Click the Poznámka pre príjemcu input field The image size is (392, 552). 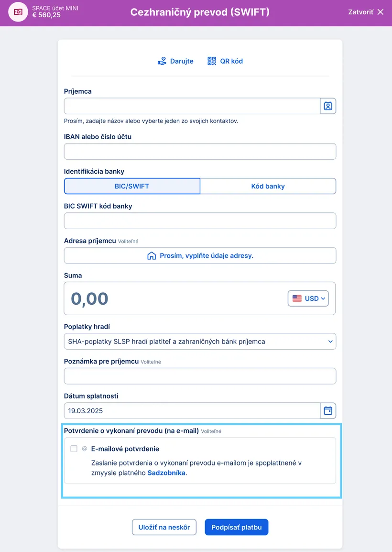pyautogui.click(x=200, y=376)
